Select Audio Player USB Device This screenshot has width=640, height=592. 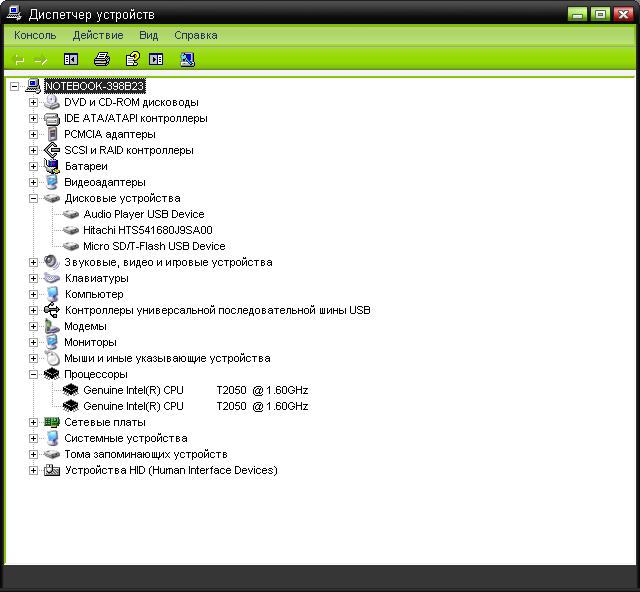click(144, 214)
